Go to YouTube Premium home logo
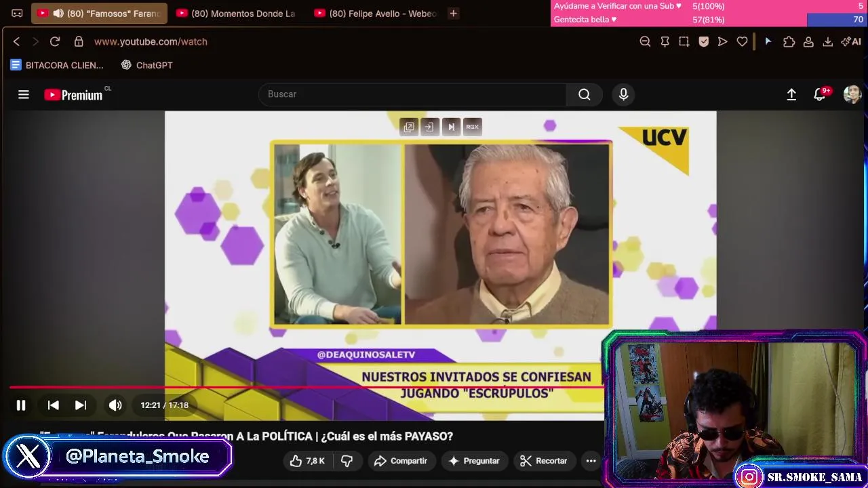 [73, 95]
